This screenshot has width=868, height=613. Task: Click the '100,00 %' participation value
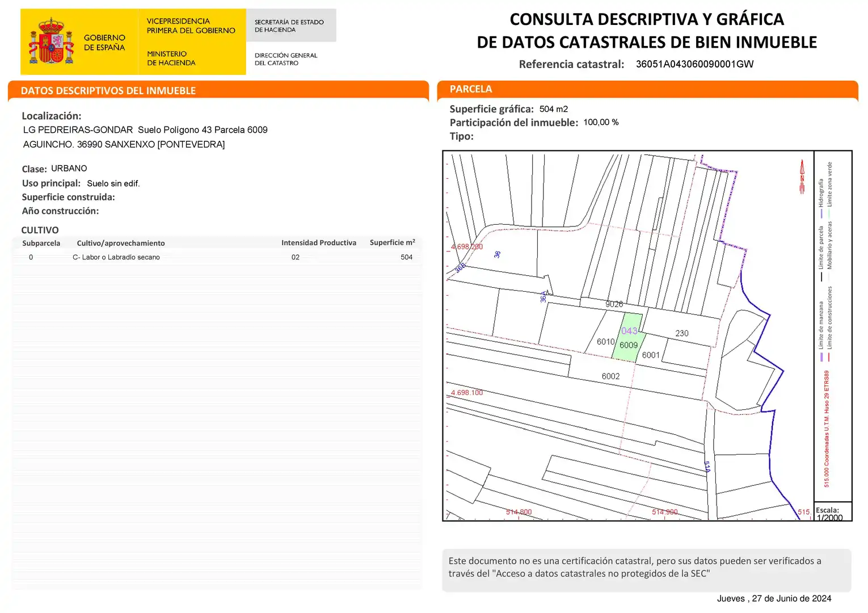point(601,122)
